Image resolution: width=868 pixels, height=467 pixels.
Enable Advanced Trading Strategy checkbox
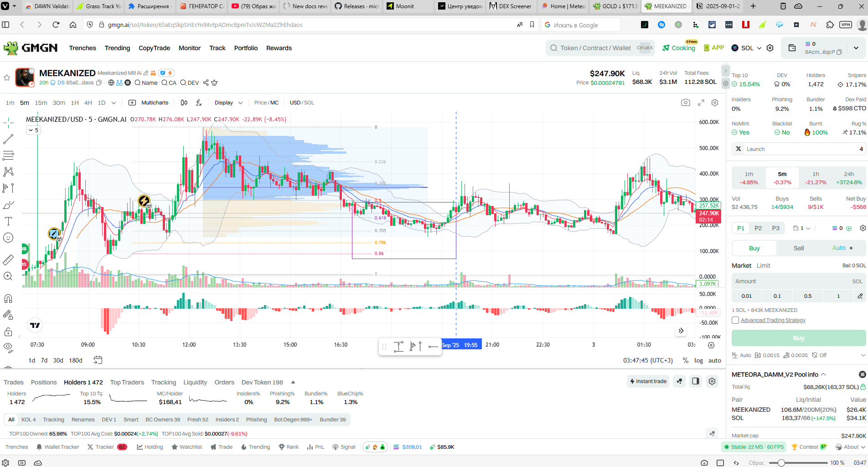[x=735, y=320]
